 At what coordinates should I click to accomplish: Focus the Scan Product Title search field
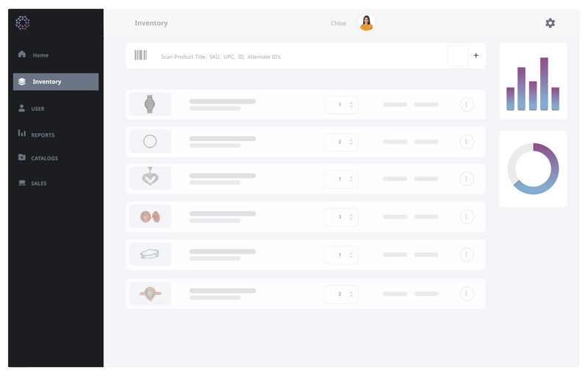[x=294, y=57]
